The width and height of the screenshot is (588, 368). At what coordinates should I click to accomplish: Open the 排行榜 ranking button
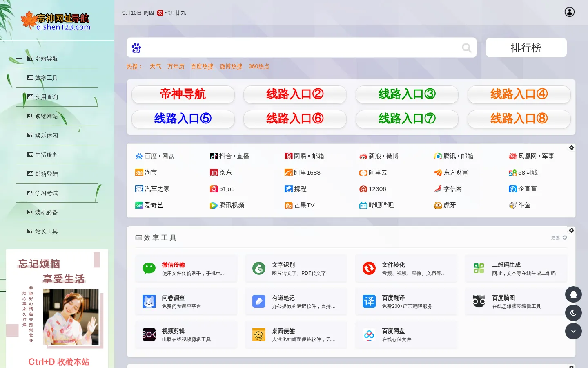point(526,47)
